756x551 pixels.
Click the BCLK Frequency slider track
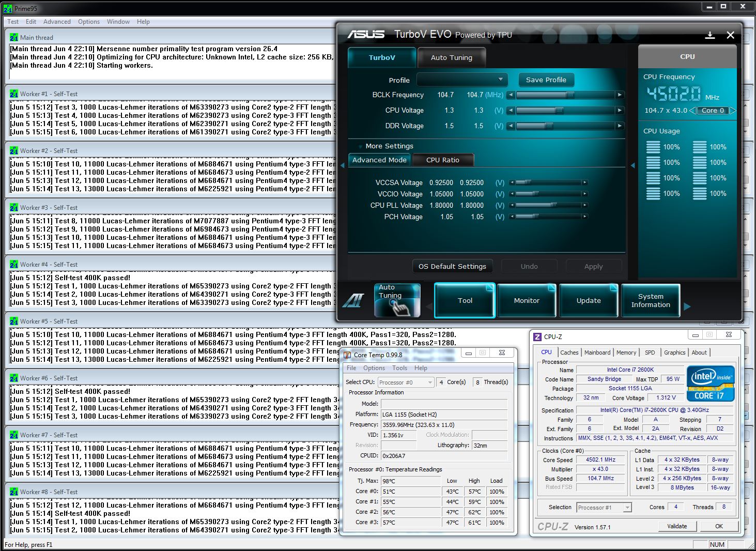565,95
